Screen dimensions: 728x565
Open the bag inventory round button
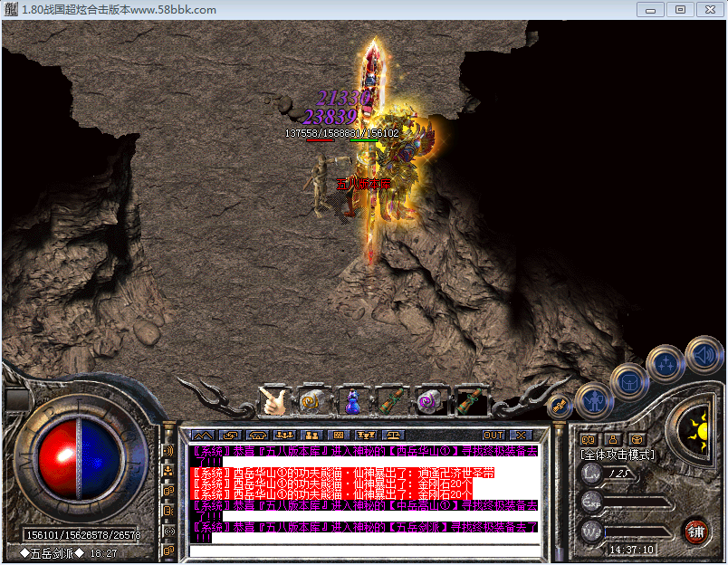629,382
